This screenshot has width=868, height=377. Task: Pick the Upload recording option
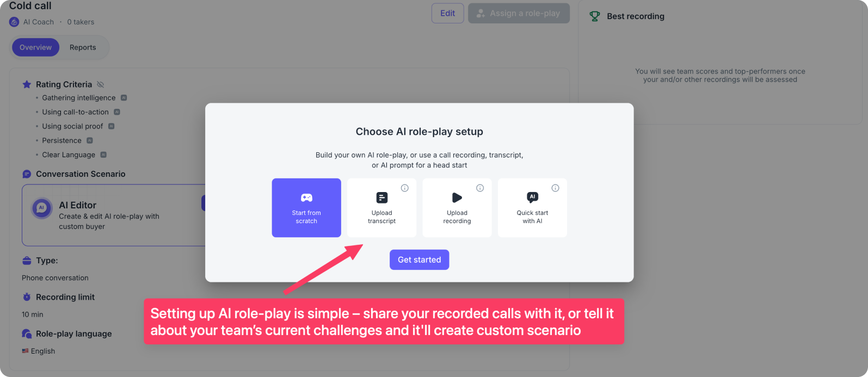[457, 207]
